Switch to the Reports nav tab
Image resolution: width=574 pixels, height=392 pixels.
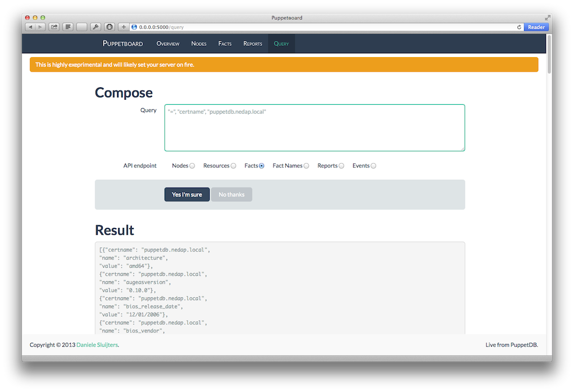click(253, 44)
